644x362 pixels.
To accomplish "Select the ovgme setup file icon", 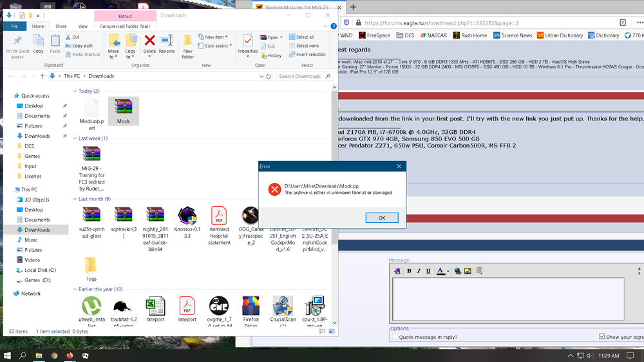I will coord(219,306).
